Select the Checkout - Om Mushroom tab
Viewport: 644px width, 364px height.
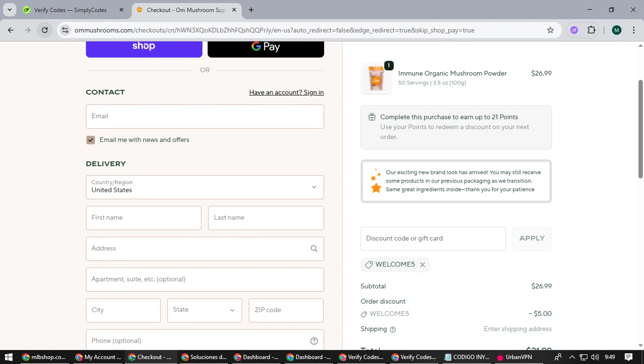(x=185, y=10)
